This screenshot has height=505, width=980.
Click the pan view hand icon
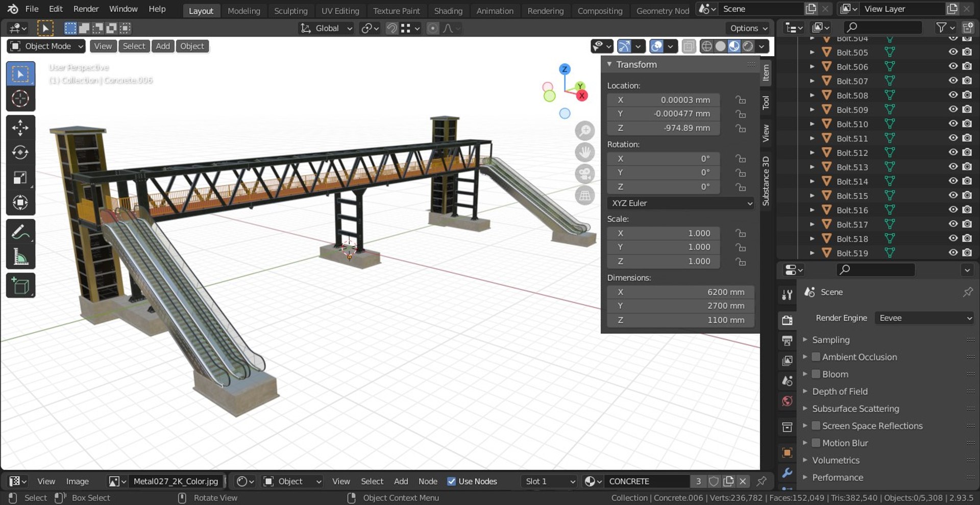pos(585,152)
